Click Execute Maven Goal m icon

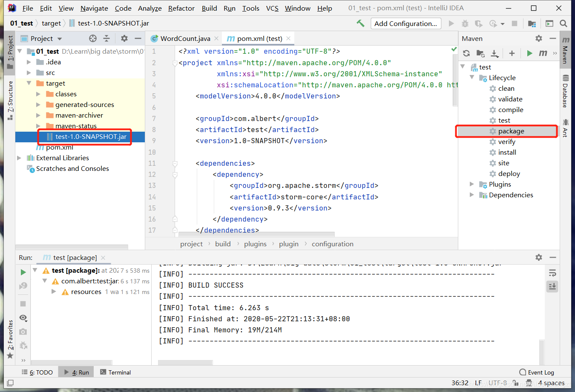click(543, 53)
